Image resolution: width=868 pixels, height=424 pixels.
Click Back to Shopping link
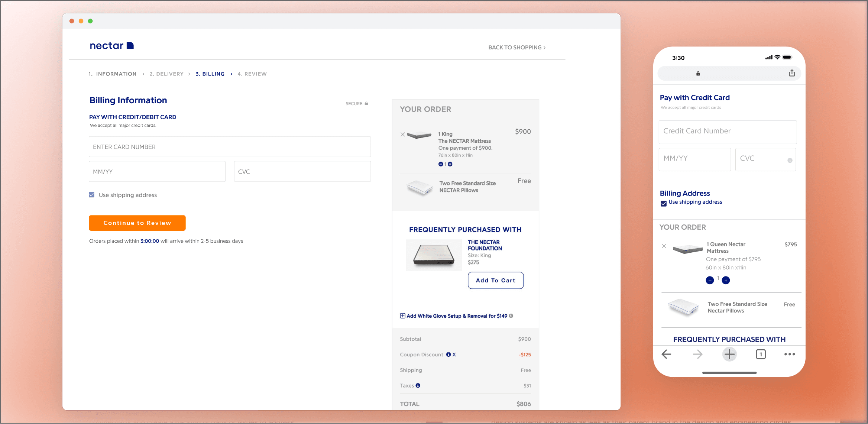click(517, 48)
